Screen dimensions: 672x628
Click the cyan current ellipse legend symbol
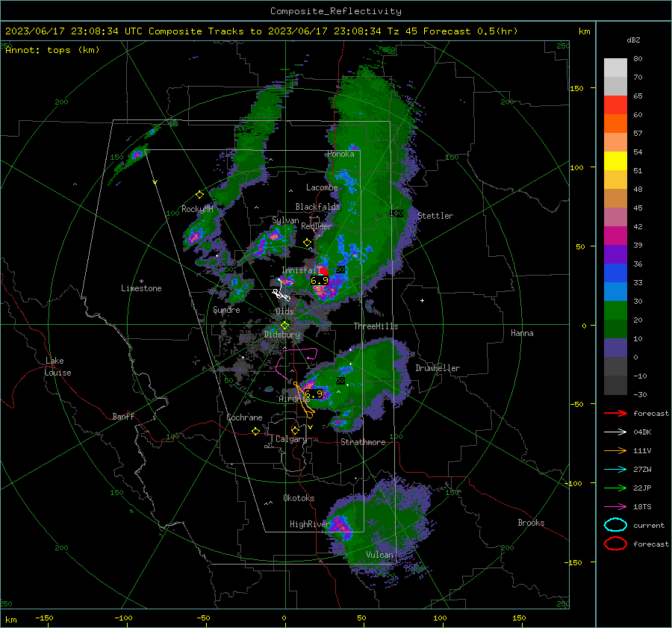[615, 525]
